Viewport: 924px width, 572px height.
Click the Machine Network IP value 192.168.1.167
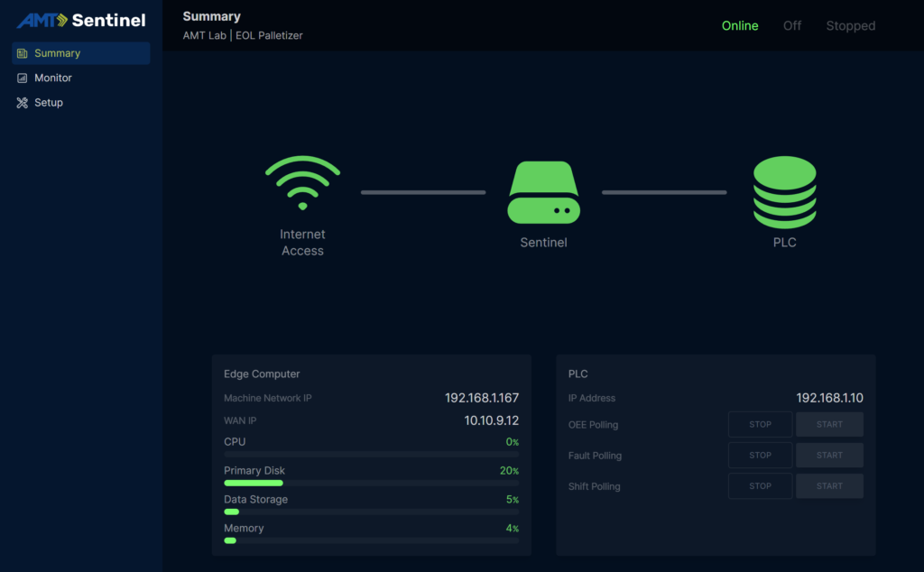(481, 398)
